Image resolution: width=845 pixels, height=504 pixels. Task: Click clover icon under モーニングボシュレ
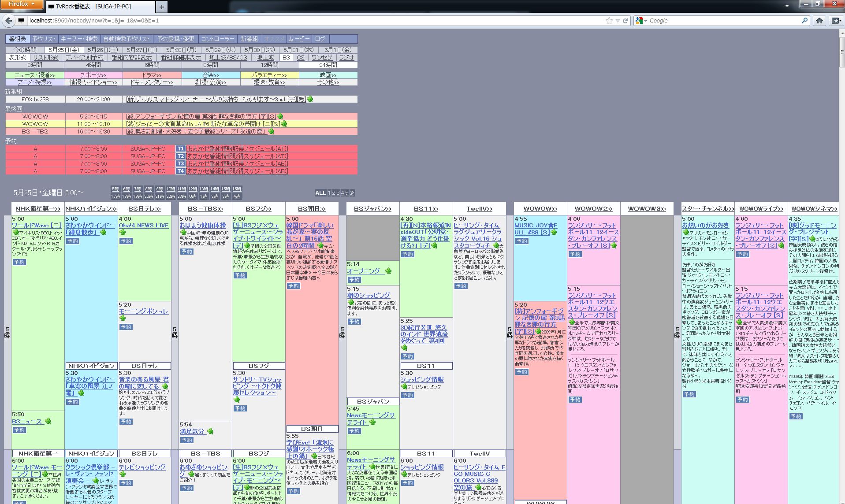pos(123,318)
